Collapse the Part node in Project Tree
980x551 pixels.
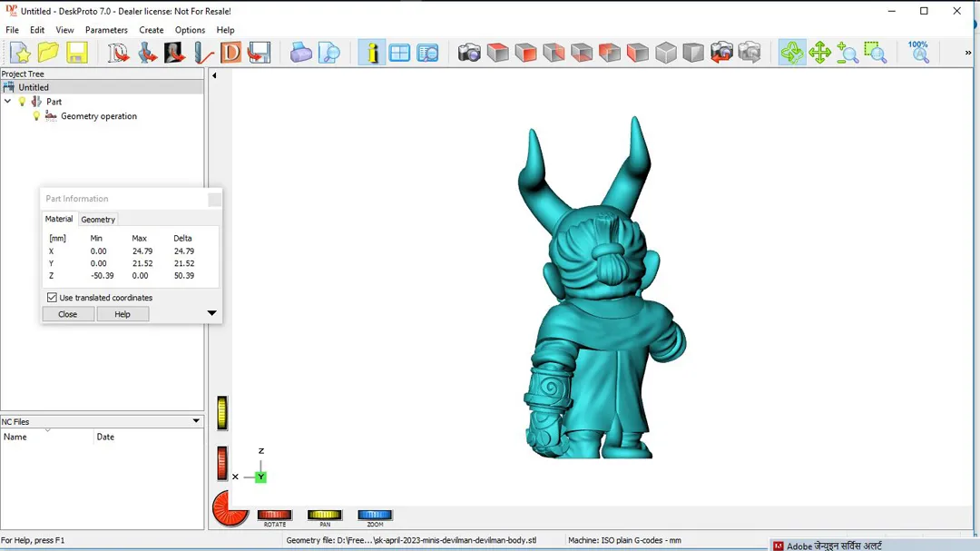7,102
